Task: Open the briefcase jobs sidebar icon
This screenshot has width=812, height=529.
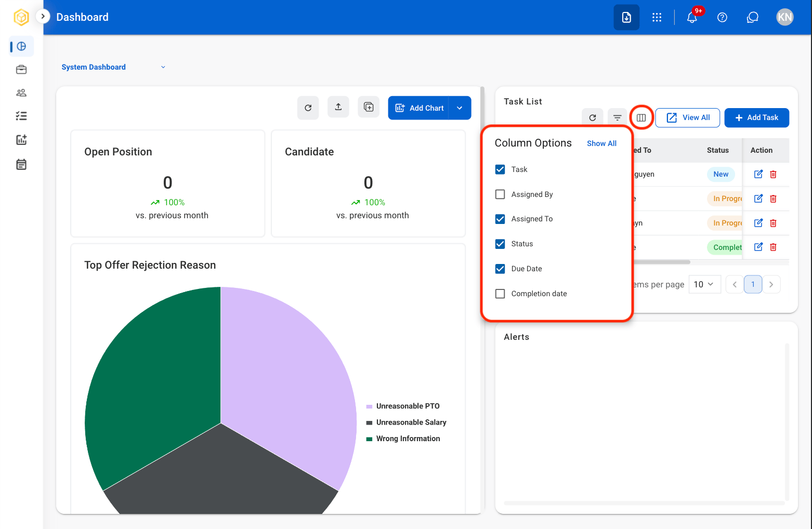Action: tap(21, 70)
